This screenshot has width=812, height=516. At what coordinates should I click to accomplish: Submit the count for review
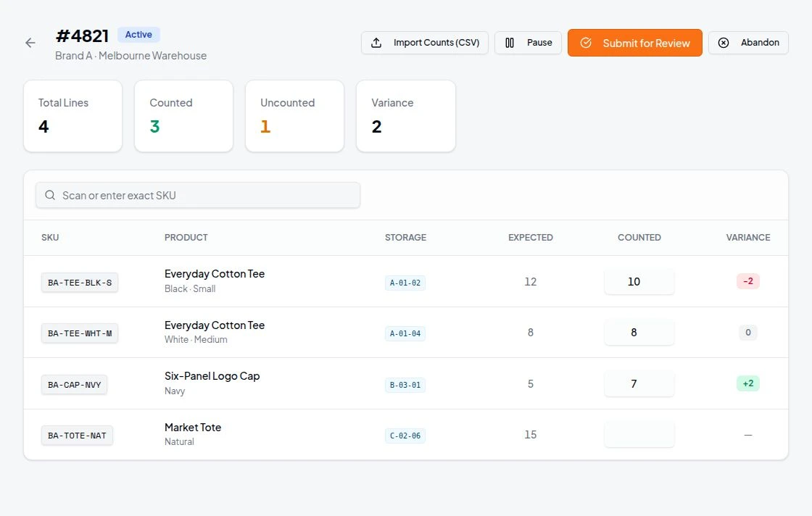(x=635, y=43)
